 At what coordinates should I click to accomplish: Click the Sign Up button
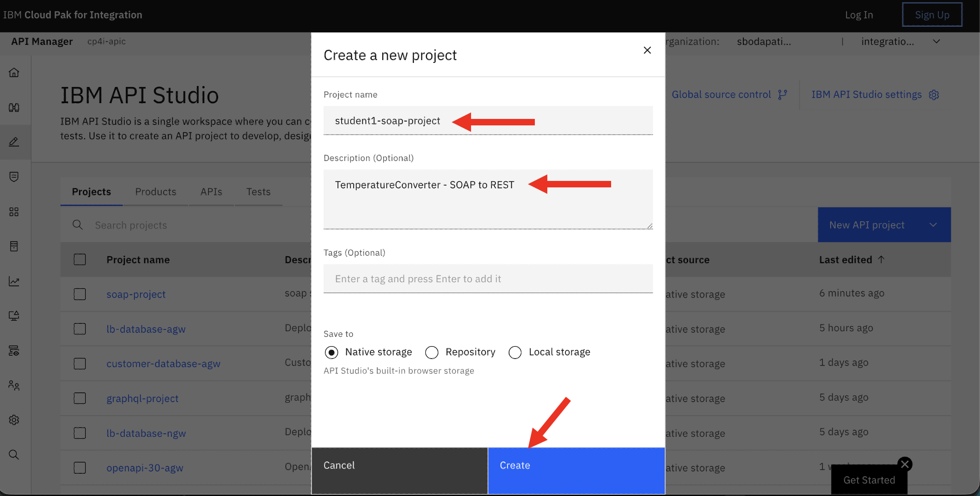[932, 15]
